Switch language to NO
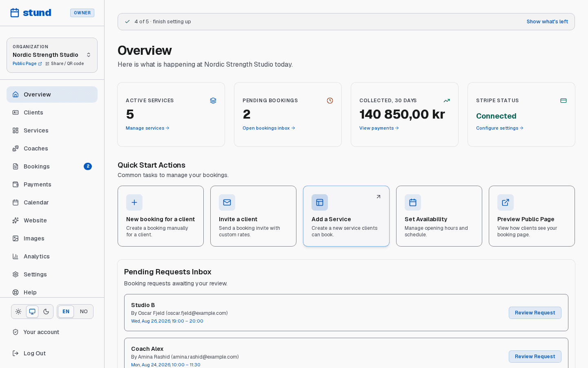The width and height of the screenshot is (588, 368). [84, 312]
